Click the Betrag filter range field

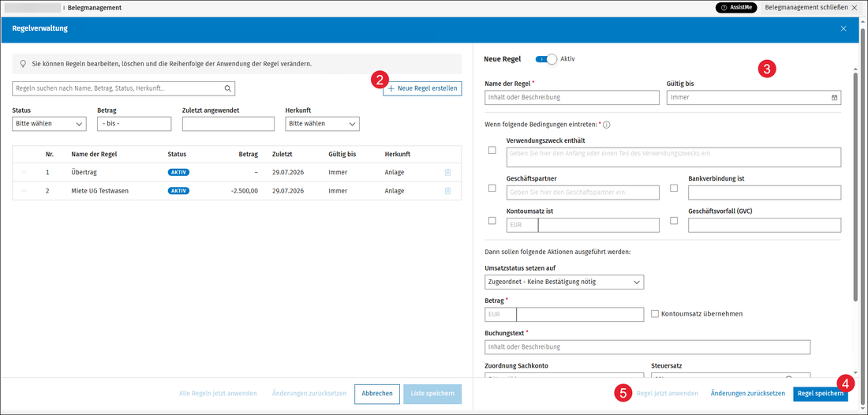tap(134, 124)
